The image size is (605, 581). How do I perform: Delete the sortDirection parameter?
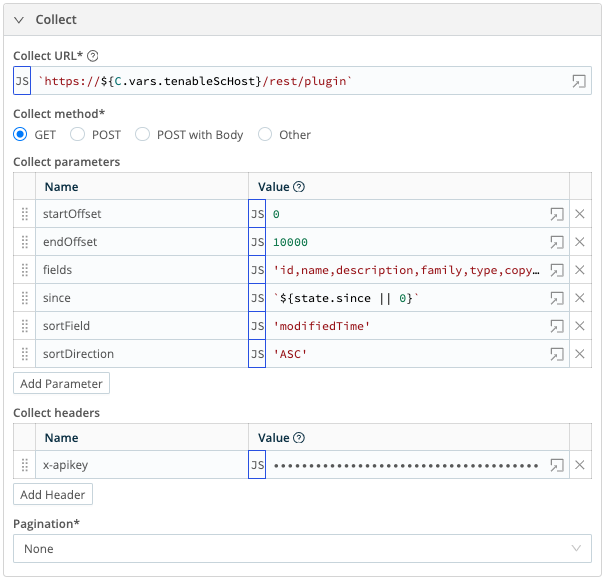[x=580, y=354]
